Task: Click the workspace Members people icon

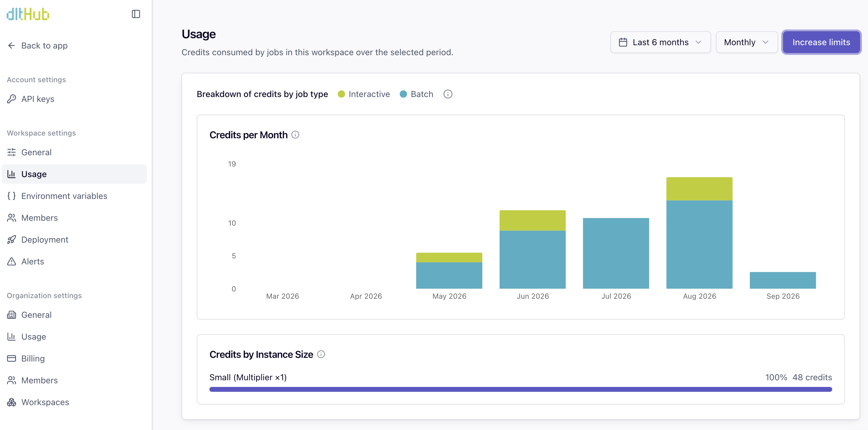Action: tap(12, 218)
